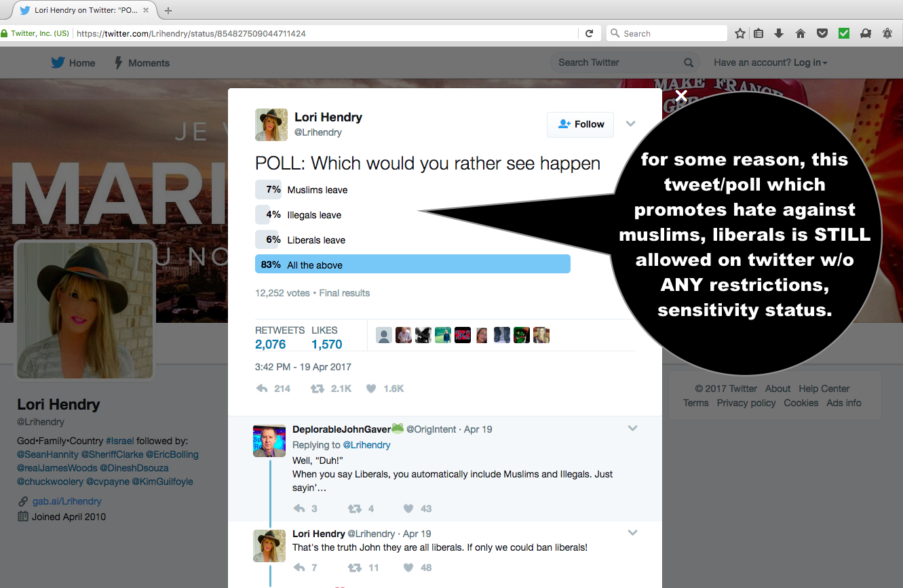The image size is (903, 588).
Task: Open the 3:42 PM - 19 Apr 2017 timestamp
Action: 303,367
